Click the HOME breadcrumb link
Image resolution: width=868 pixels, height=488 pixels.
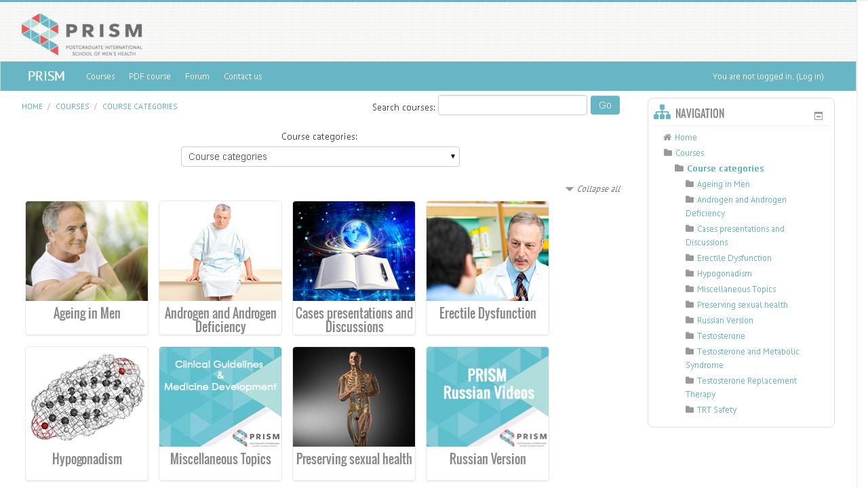[32, 106]
